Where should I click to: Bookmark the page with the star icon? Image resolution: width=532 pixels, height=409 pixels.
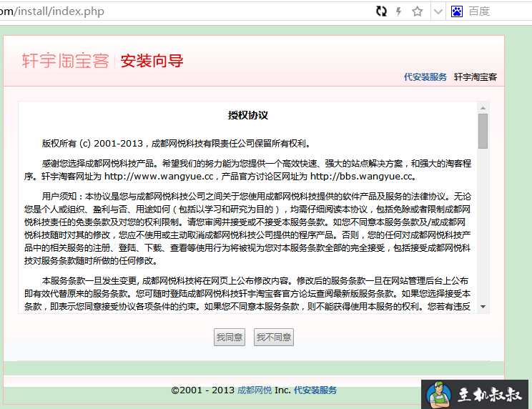[418, 11]
